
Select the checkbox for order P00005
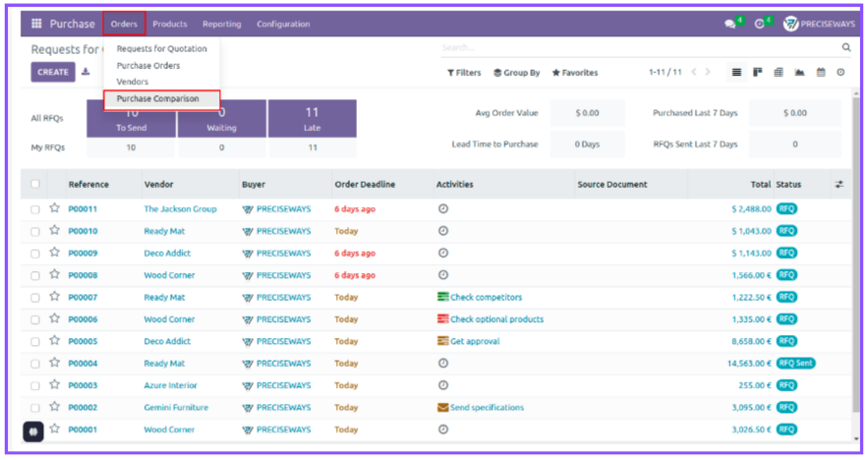point(35,342)
